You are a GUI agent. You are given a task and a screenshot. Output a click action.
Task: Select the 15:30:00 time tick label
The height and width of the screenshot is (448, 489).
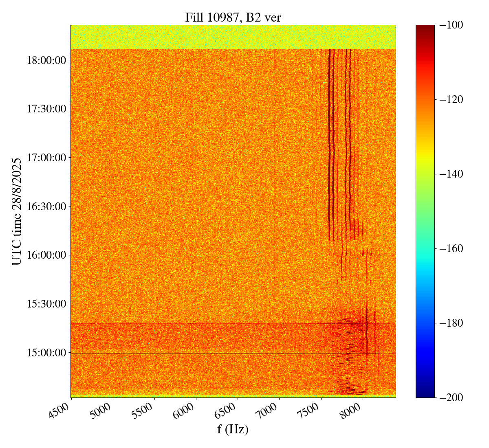point(46,304)
